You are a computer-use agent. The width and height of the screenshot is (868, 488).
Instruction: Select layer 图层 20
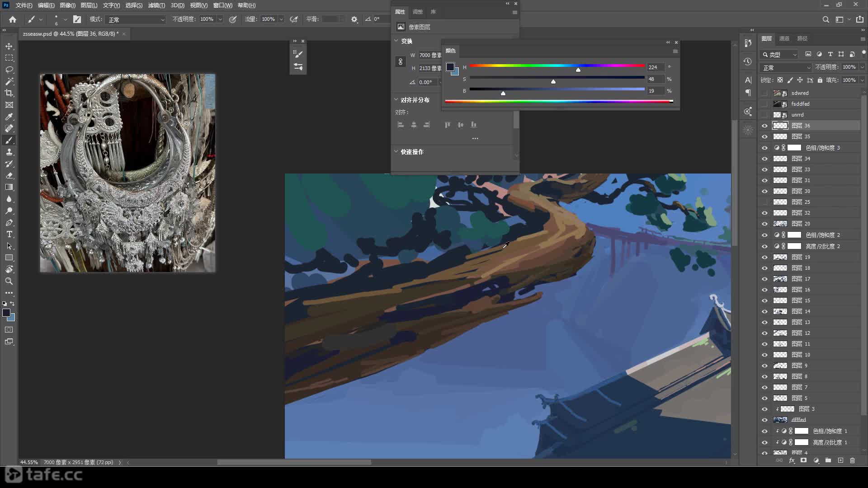(814, 224)
